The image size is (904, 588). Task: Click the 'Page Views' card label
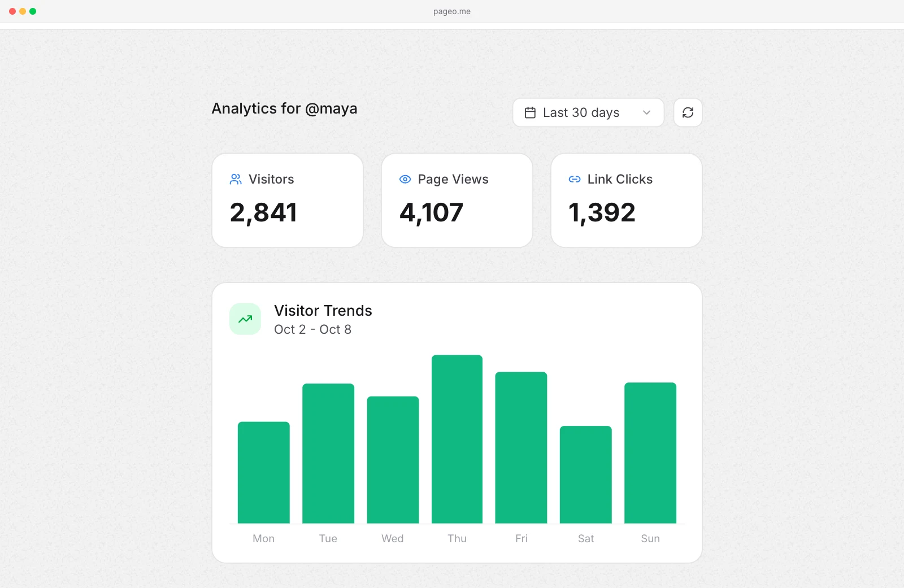click(453, 179)
